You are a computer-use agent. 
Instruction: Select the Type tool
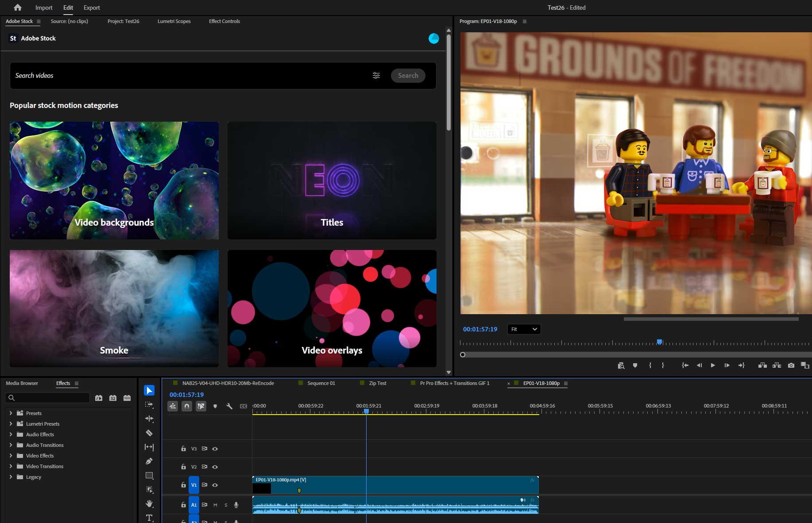coord(149,518)
